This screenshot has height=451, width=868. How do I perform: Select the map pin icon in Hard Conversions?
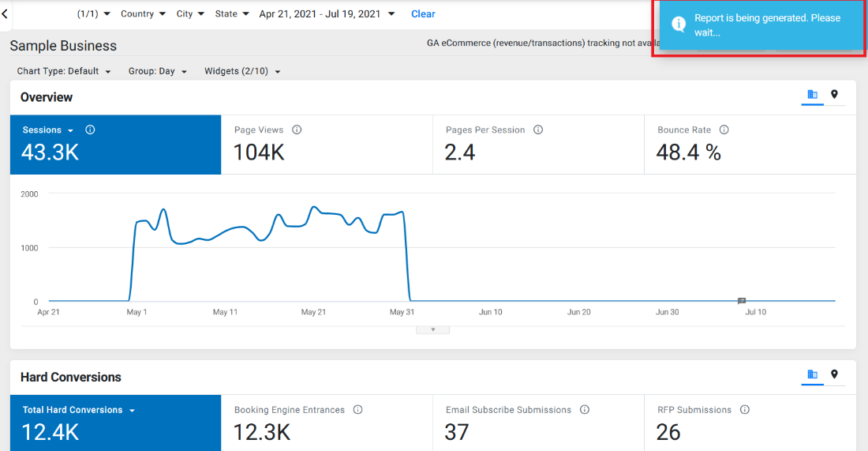click(834, 374)
